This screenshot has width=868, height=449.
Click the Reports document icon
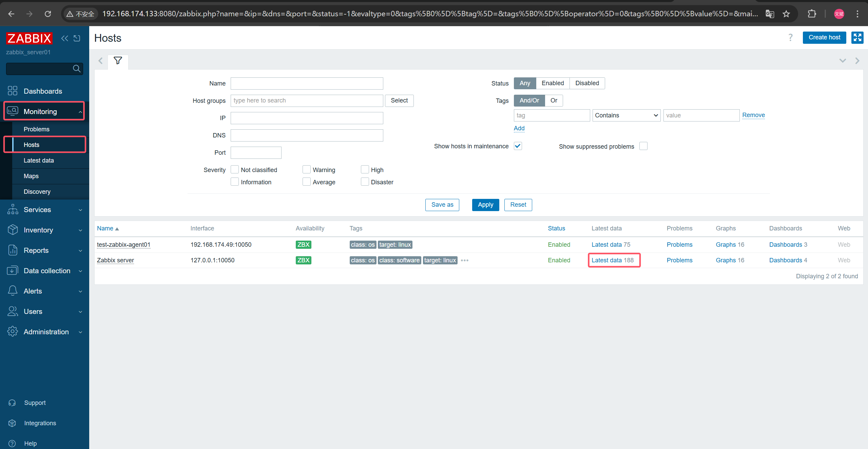(x=13, y=250)
